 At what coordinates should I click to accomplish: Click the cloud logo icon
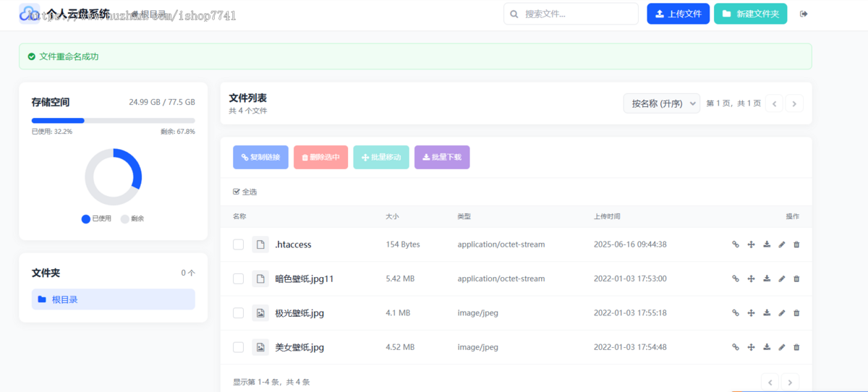coord(29,14)
